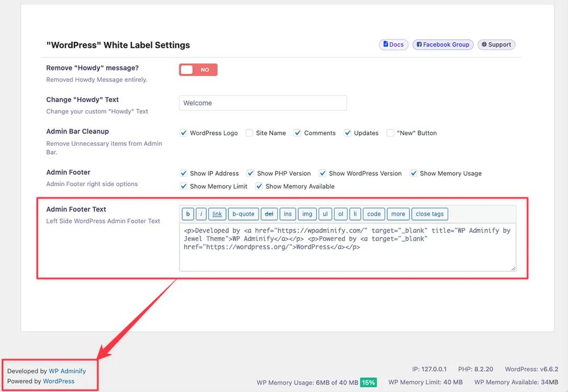Click the more tag editor button
The image size is (568, 392).
point(398,214)
